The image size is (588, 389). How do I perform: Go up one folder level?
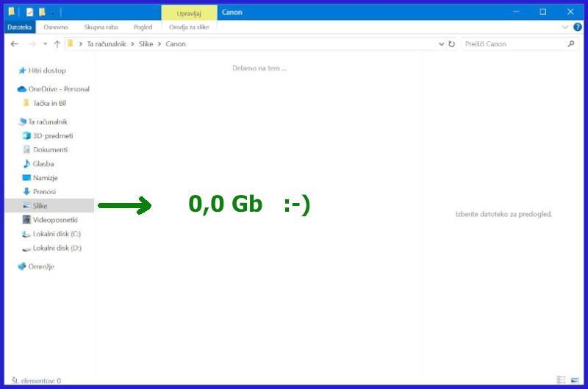click(x=57, y=44)
